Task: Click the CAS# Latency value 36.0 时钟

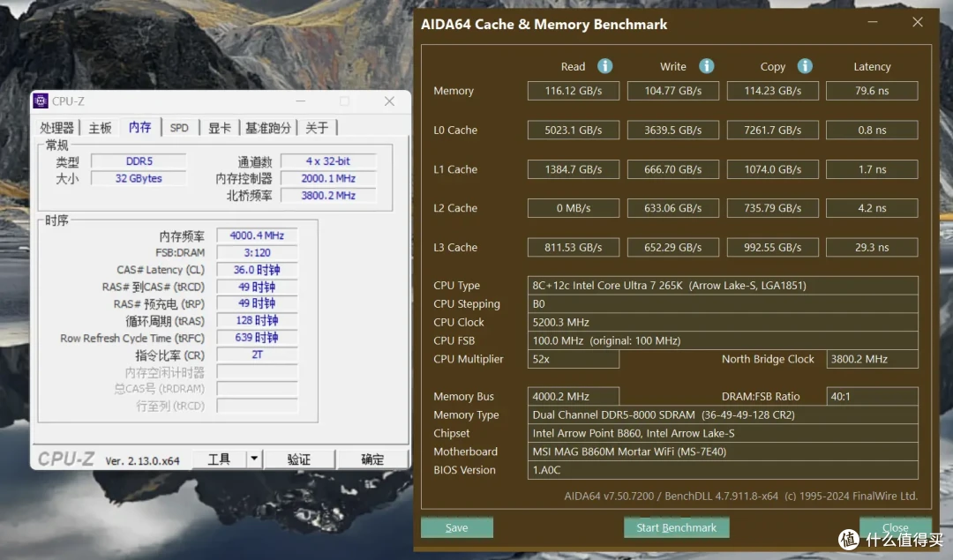Action: (257, 270)
